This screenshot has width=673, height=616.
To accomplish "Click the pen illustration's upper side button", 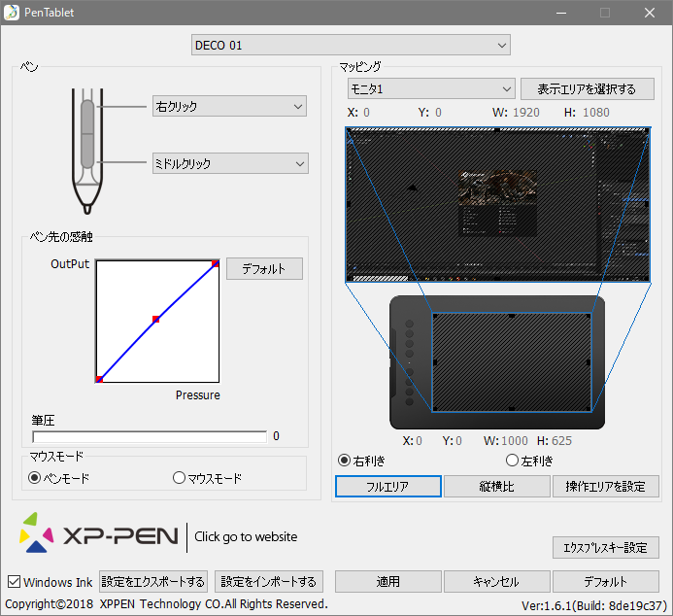I will coord(87,117).
